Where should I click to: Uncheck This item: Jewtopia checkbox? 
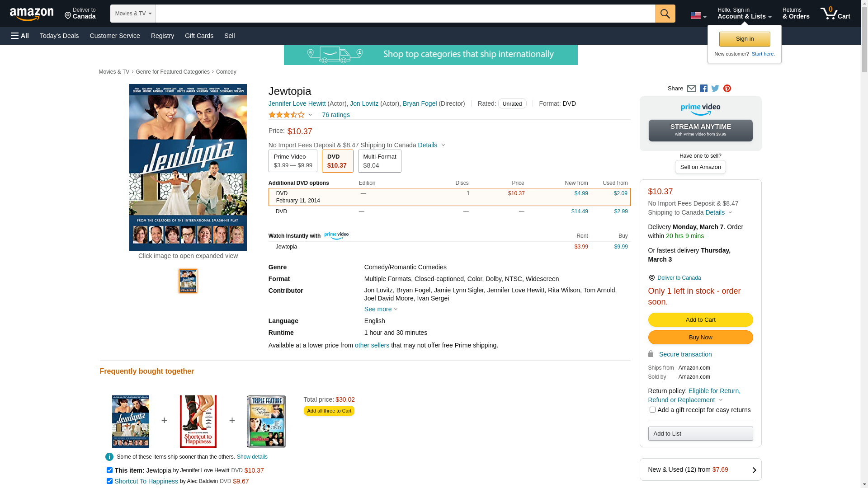109,470
